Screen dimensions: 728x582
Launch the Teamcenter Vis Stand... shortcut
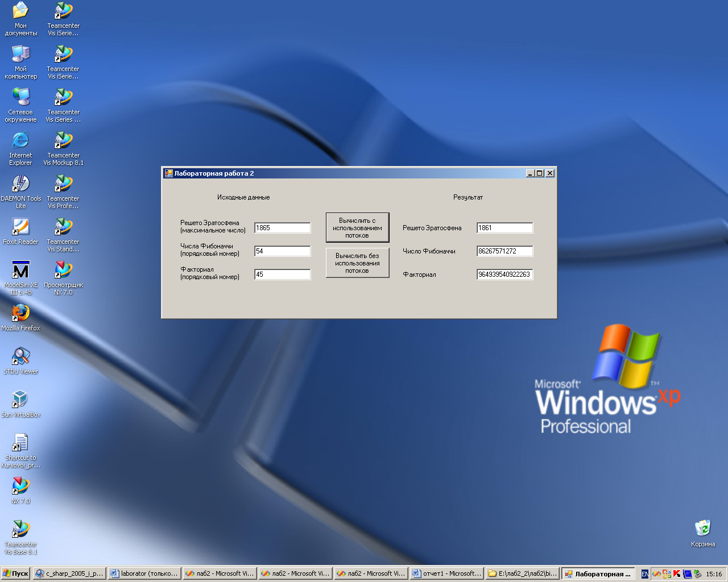click(x=63, y=234)
